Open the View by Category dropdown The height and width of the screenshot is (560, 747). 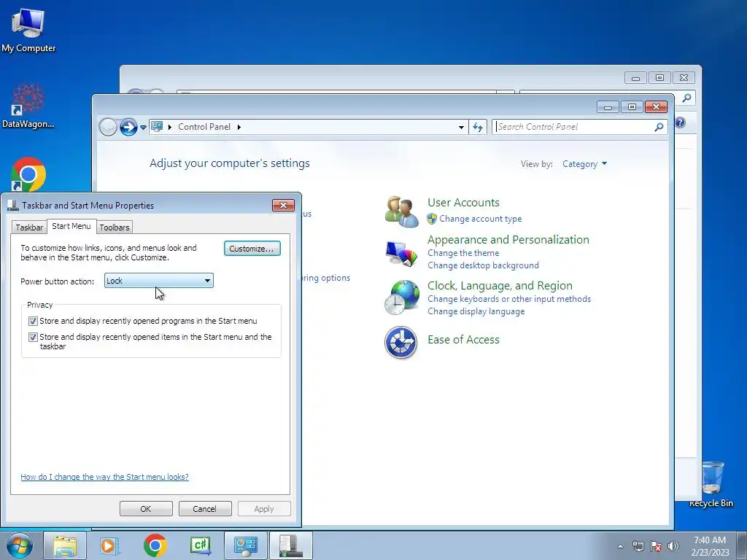coord(584,164)
